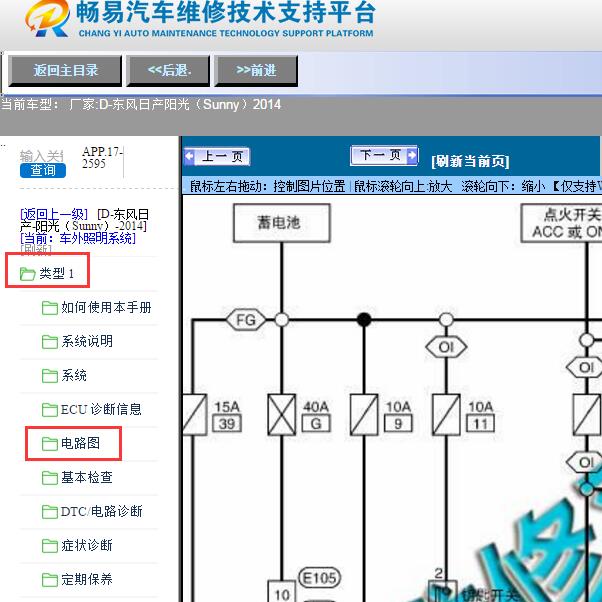Image resolution: width=602 pixels, height=602 pixels.
Task: Click the 刷新当前页 link
Action: point(470,161)
